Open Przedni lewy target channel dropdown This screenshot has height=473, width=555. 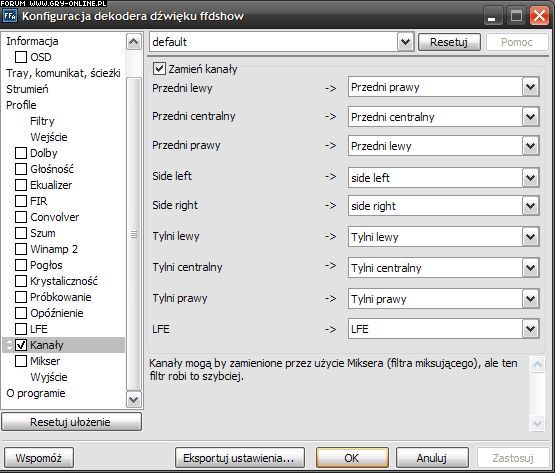click(x=531, y=87)
